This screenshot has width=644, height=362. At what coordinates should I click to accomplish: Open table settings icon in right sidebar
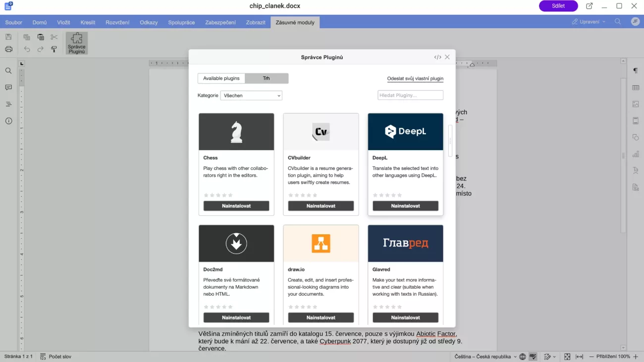coord(635,88)
